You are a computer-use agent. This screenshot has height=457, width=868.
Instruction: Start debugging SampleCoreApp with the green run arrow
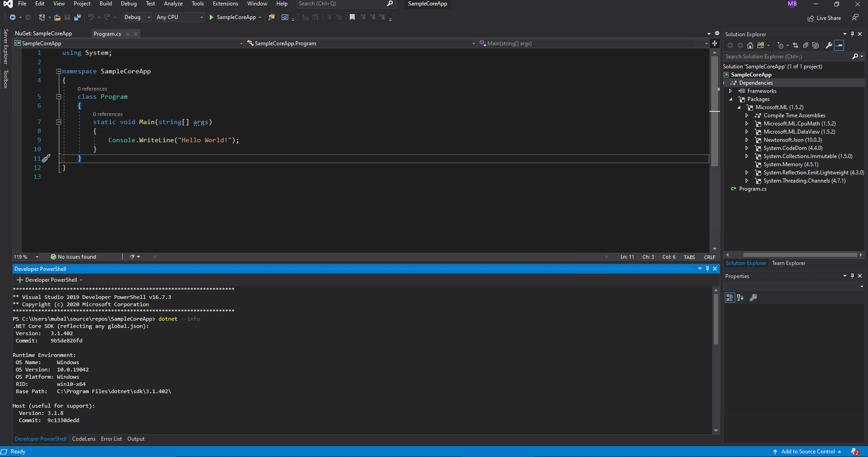(211, 17)
